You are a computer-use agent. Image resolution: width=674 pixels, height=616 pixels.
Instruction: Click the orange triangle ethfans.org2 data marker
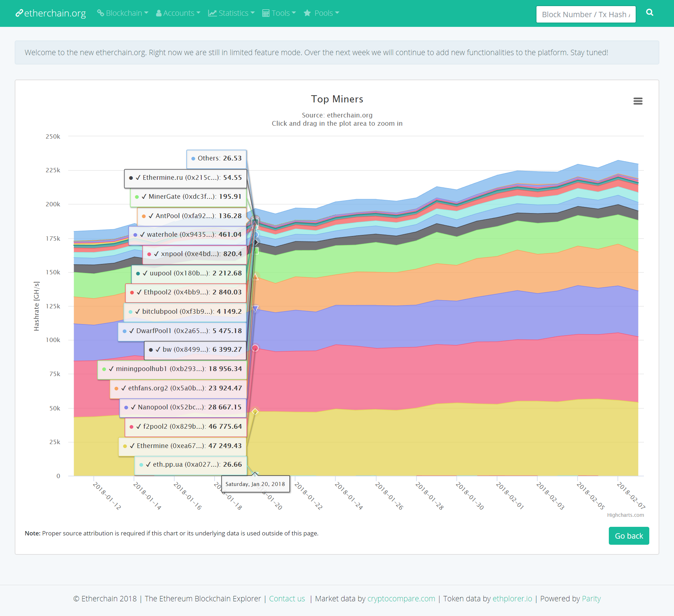pos(255,277)
